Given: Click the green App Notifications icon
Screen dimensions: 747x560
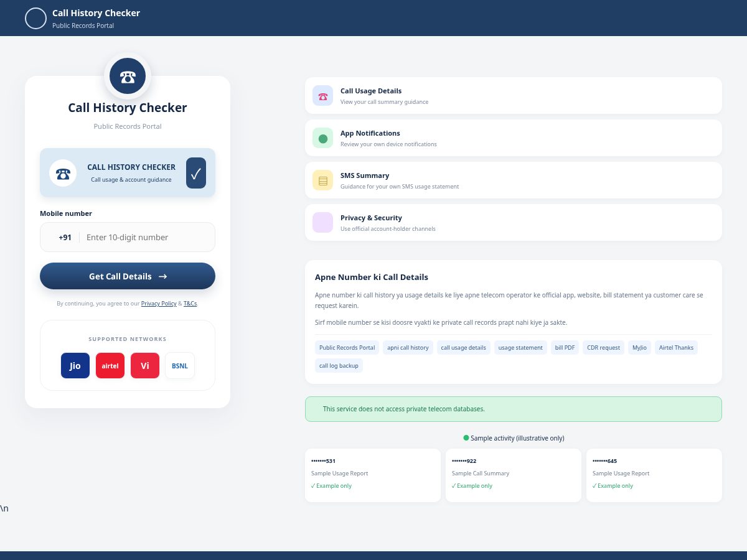Looking at the screenshot, I should coord(323,138).
